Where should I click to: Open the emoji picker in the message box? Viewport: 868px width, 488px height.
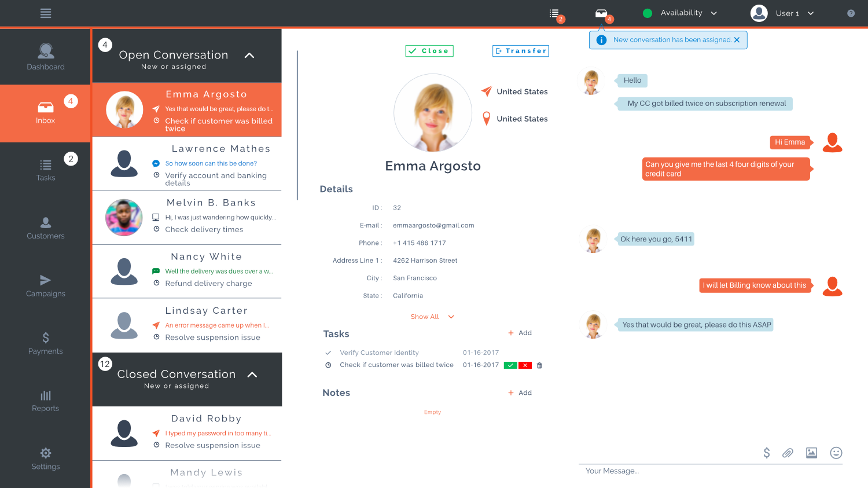(x=836, y=453)
